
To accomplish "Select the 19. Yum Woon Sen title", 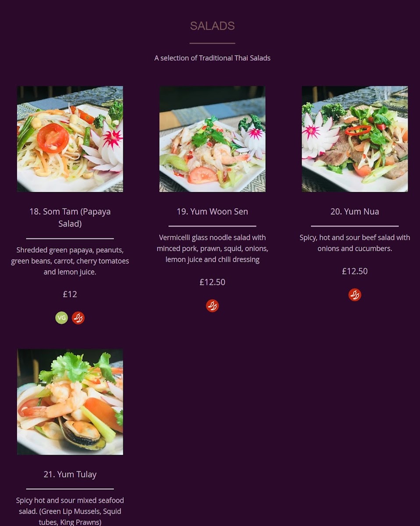I will (212, 211).
